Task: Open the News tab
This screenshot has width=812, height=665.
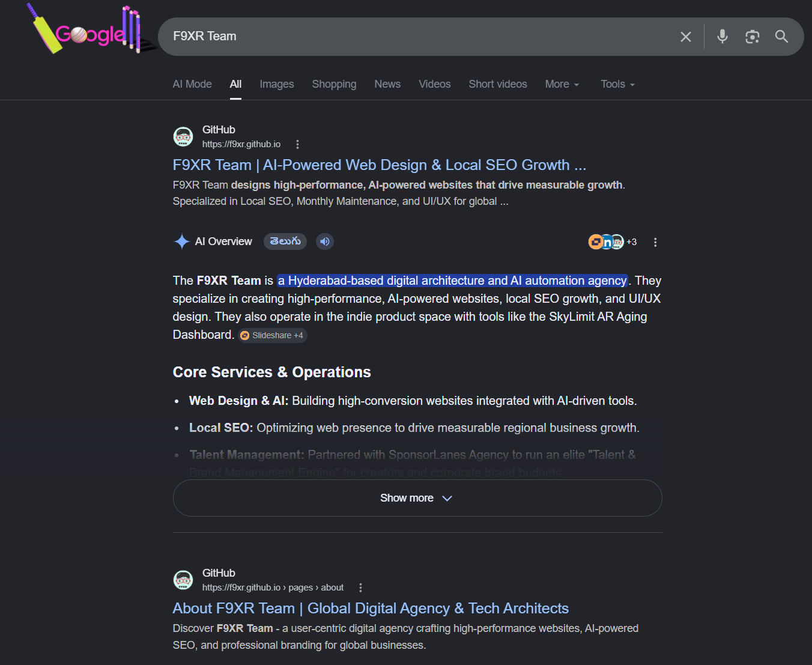Action: point(387,84)
